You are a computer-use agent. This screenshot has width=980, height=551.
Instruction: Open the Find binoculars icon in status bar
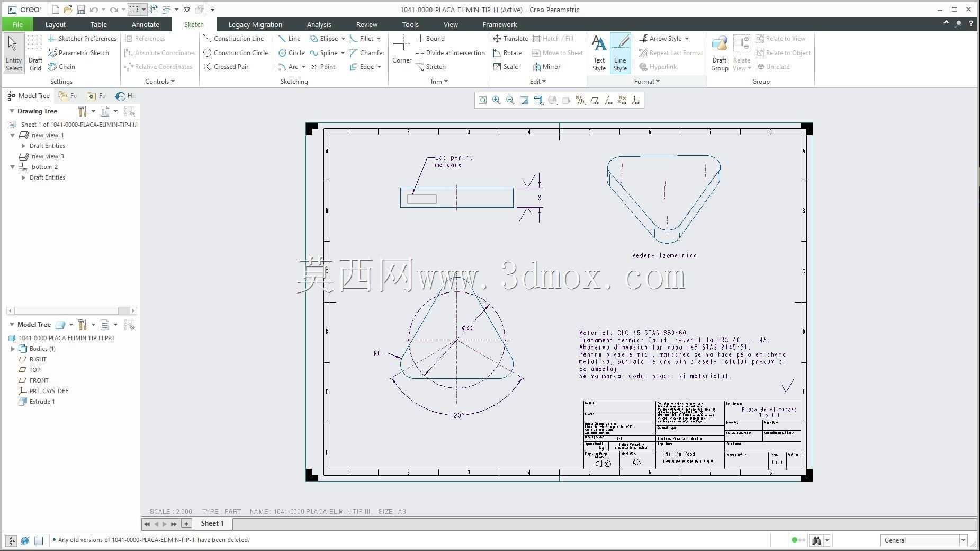816,540
